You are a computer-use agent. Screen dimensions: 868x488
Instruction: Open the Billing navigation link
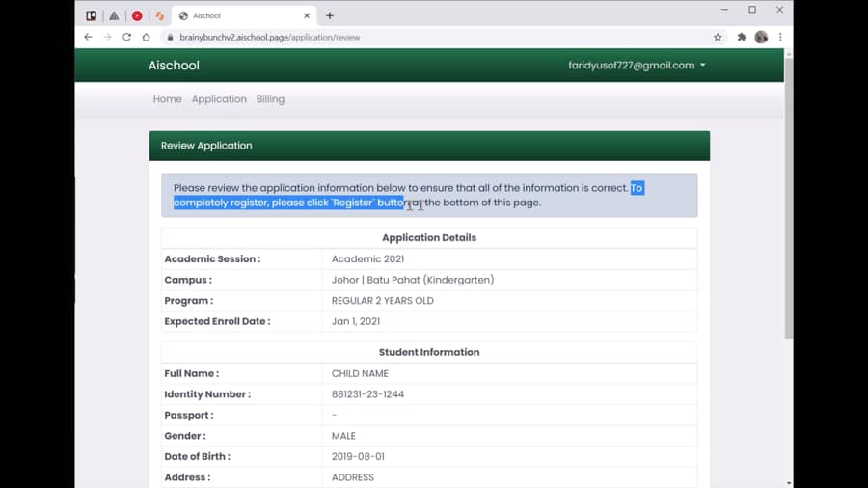click(270, 99)
